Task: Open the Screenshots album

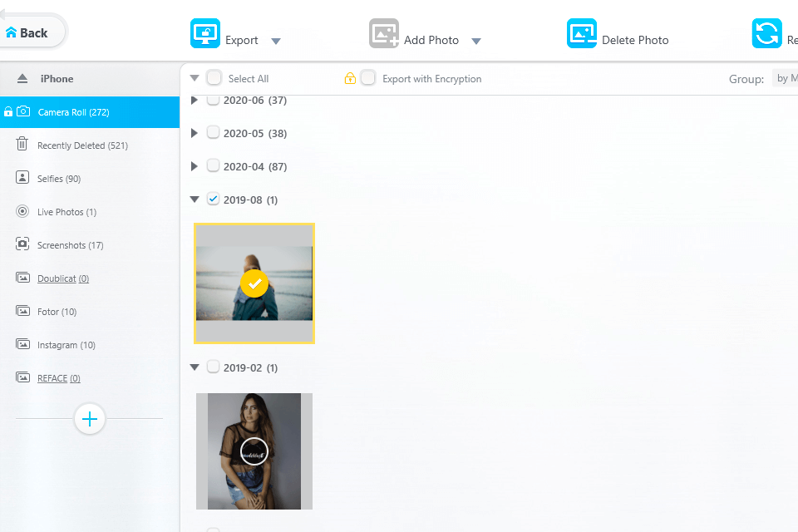Action: (70, 245)
